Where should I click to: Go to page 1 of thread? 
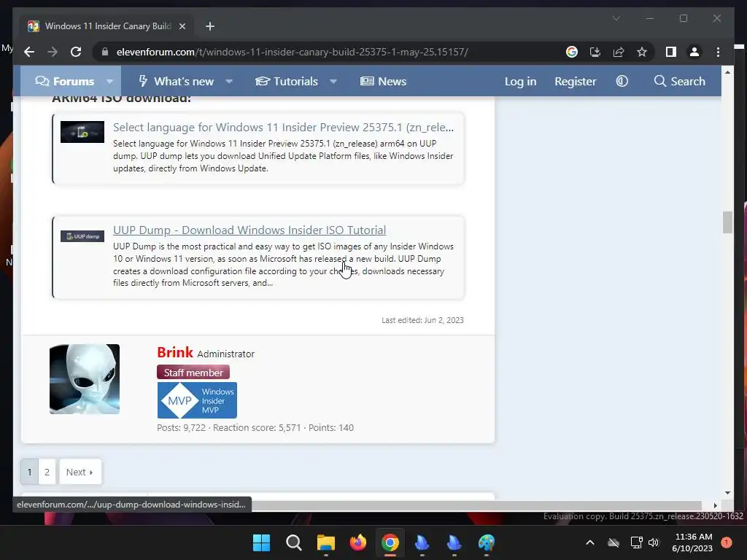point(29,472)
